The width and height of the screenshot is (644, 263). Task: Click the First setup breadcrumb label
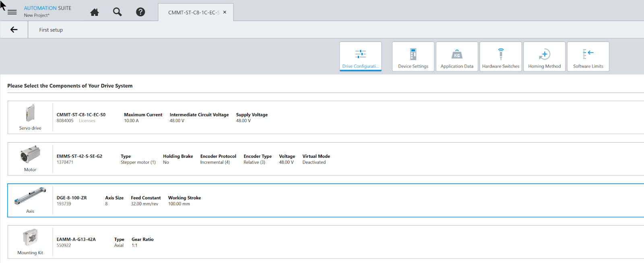(x=51, y=30)
